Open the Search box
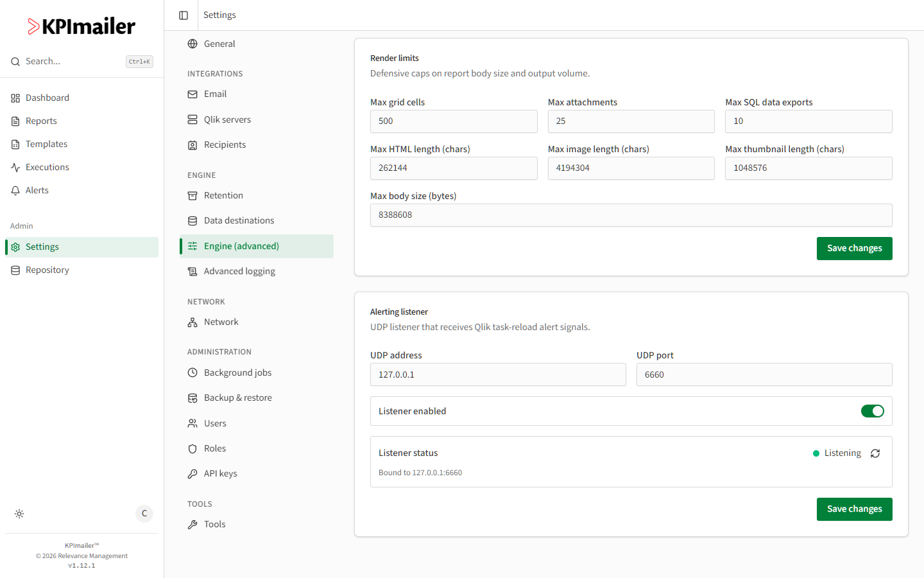 82,62
